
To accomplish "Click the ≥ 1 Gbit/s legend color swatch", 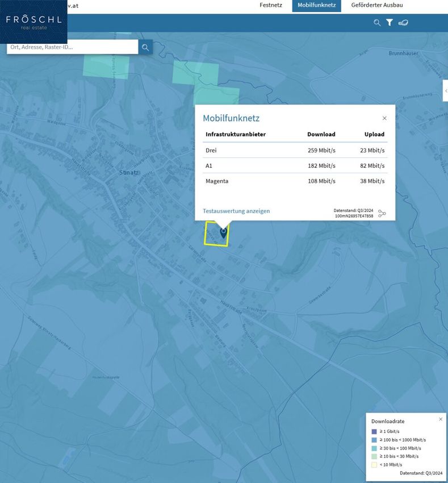I will pos(374,432).
